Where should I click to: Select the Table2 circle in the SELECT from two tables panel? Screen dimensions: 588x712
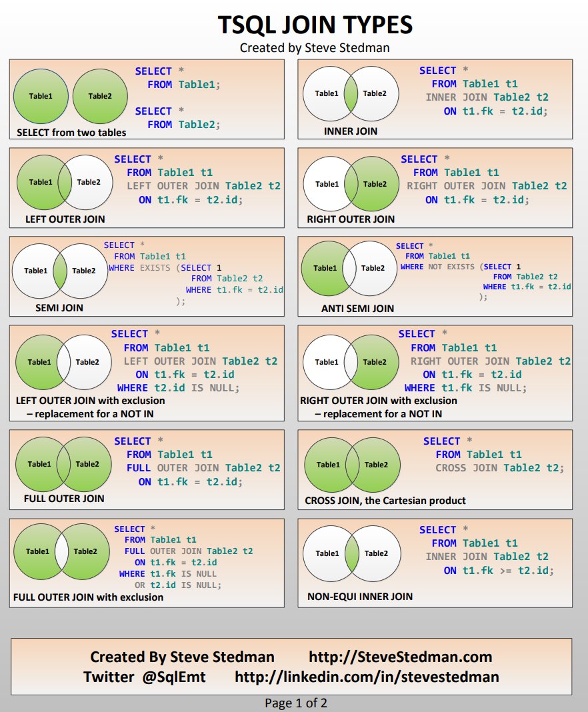click(100, 96)
